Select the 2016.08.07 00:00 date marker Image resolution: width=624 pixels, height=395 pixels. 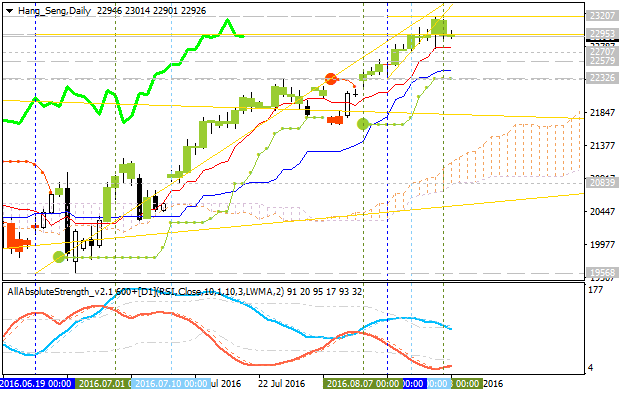[x=363, y=384]
